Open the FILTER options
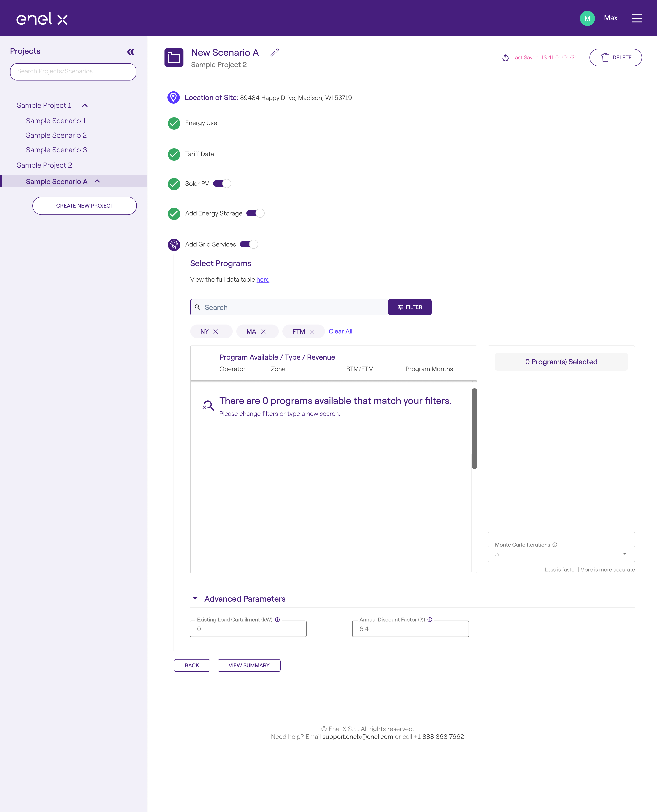This screenshot has width=657, height=812. [410, 307]
